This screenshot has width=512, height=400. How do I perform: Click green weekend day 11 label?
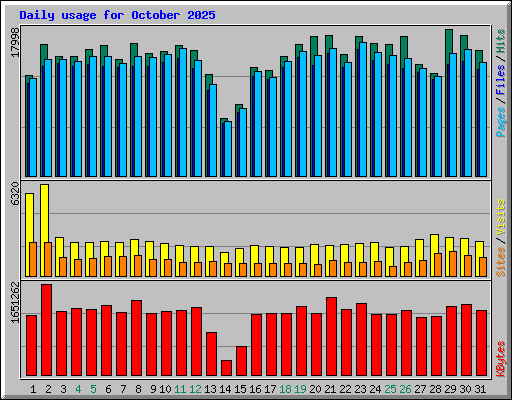tap(180, 389)
